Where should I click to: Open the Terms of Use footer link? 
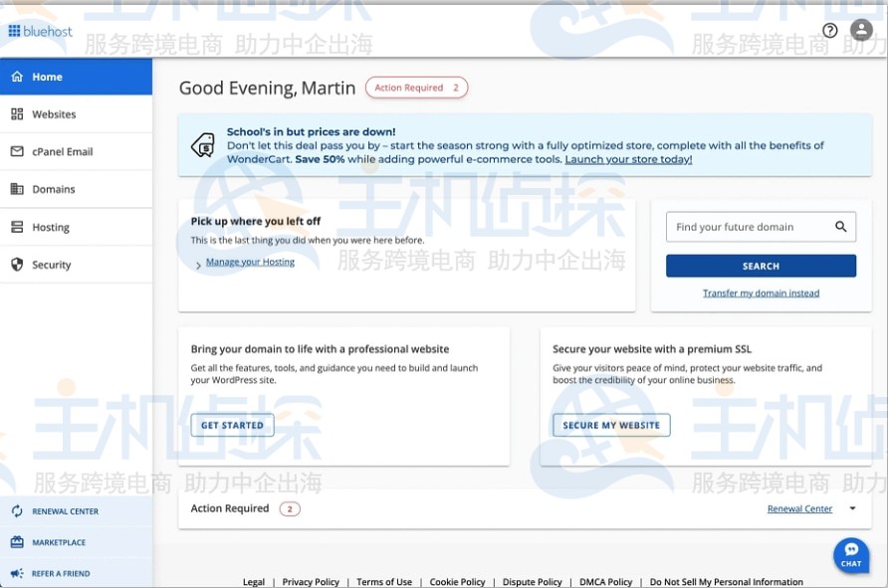pos(384,582)
